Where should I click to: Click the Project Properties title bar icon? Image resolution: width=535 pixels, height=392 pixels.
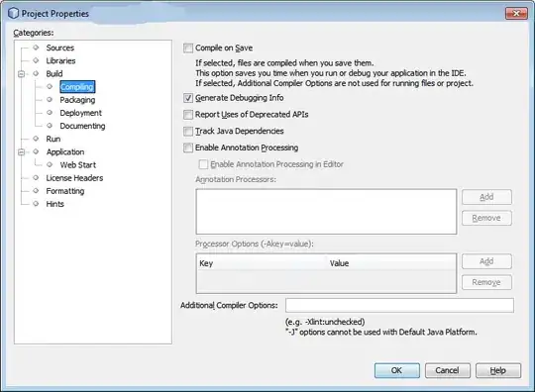click(x=13, y=13)
